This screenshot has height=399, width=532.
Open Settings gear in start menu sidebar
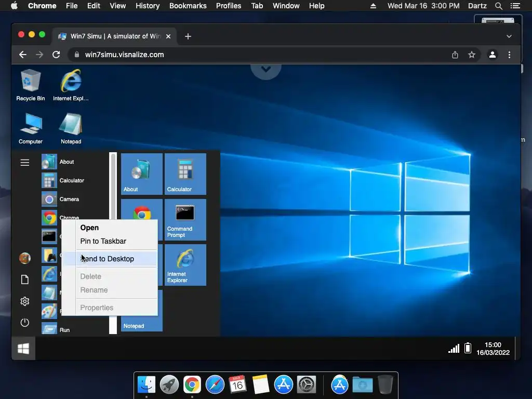(x=25, y=301)
